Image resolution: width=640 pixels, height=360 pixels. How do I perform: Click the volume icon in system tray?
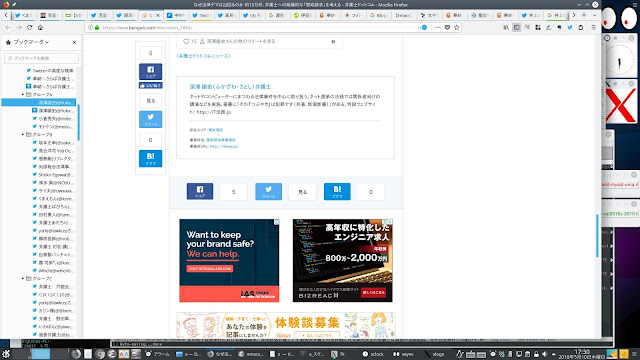pyautogui.click(x=545, y=354)
